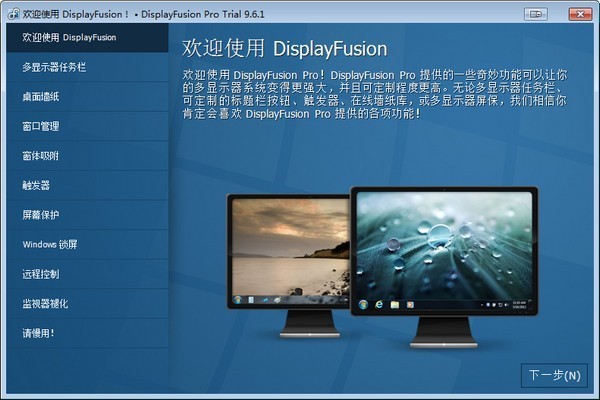Open the 远程控制 section

click(x=87, y=274)
